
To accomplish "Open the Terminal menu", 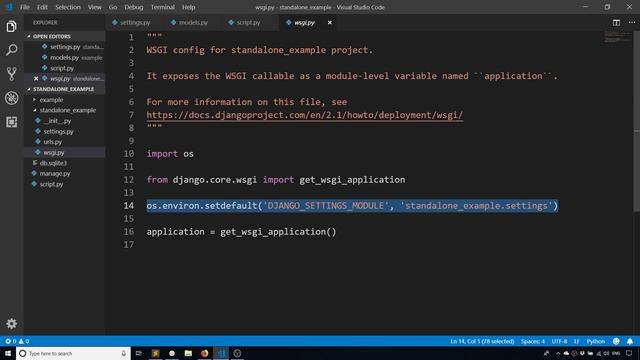I will click(x=162, y=7).
